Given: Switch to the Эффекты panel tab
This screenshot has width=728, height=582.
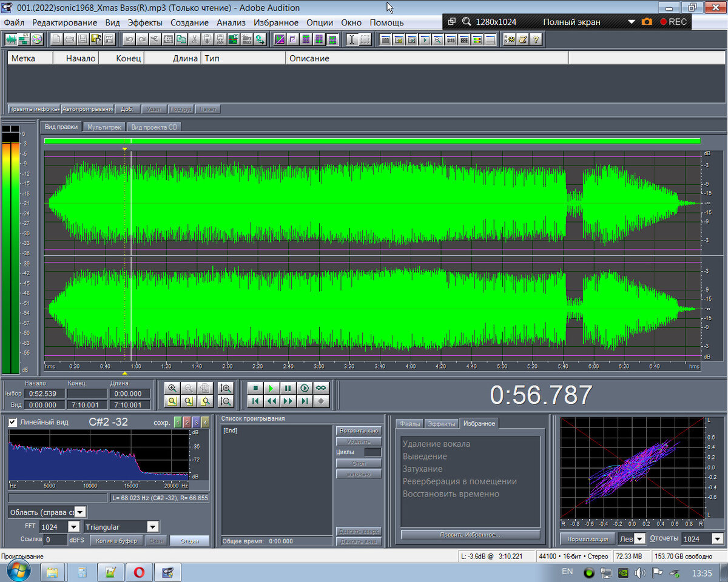Looking at the screenshot, I should point(440,424).
